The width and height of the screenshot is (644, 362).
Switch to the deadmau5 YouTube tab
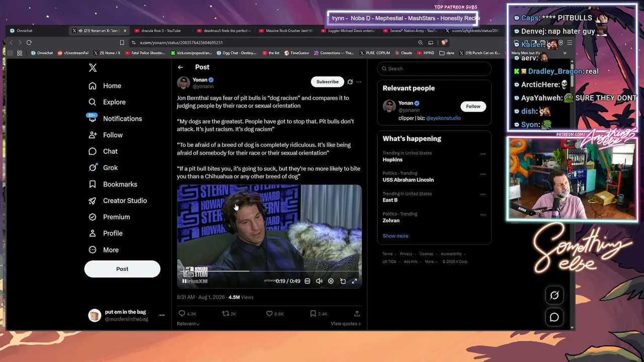(x=223, y=31)
